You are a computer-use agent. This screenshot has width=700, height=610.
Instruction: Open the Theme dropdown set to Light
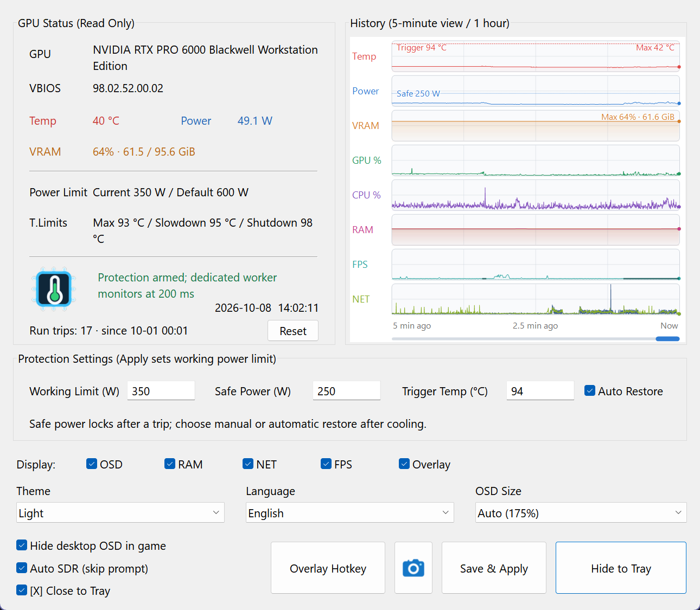click(x=120, y=512)
